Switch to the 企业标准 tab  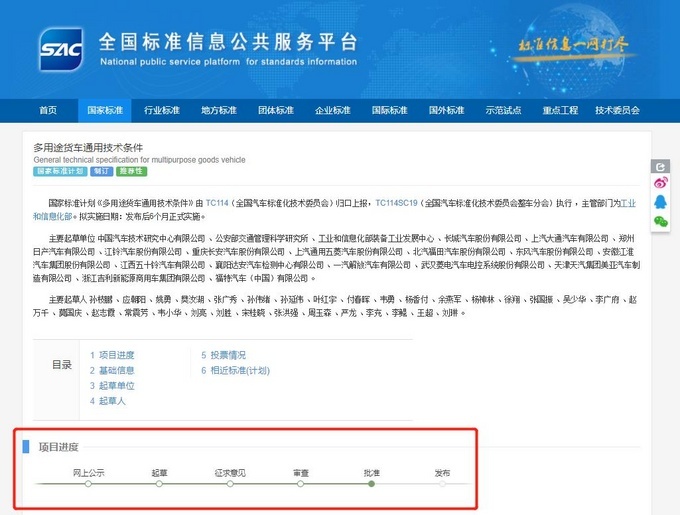coord(333,111)
